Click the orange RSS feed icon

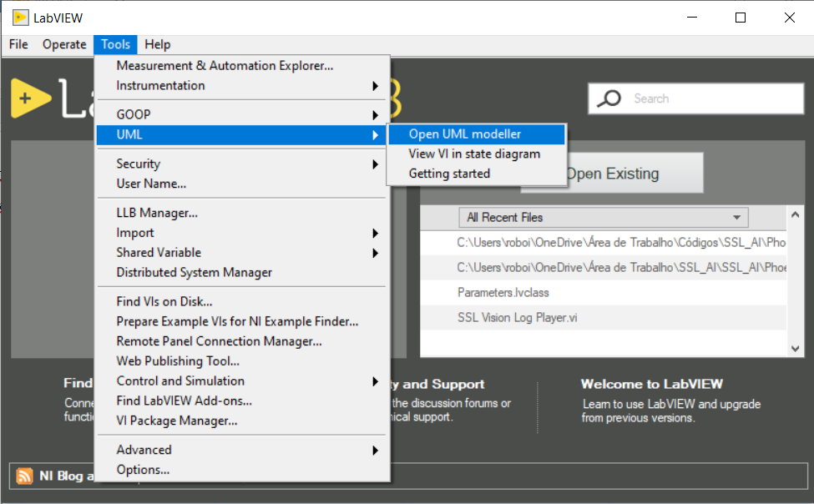pos(24,476)
